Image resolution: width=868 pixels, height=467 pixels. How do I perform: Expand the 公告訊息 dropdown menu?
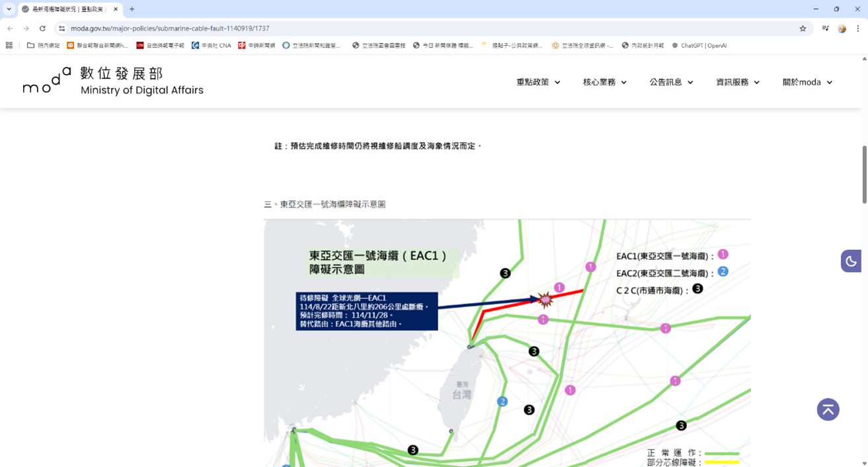click(x=671, y=82)
